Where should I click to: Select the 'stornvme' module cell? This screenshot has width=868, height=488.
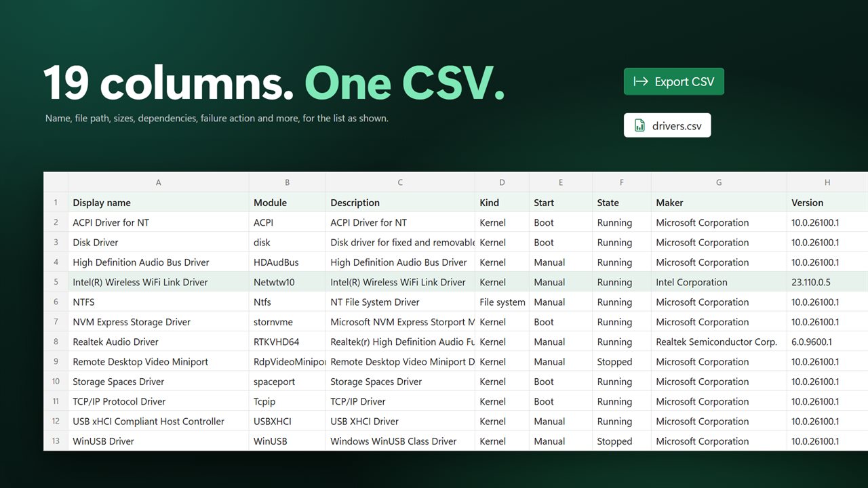tap(288, 322)
